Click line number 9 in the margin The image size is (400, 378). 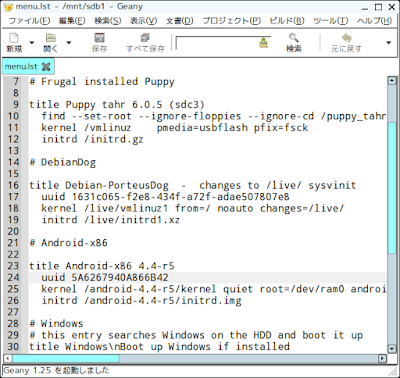click(x=16, y=105)
